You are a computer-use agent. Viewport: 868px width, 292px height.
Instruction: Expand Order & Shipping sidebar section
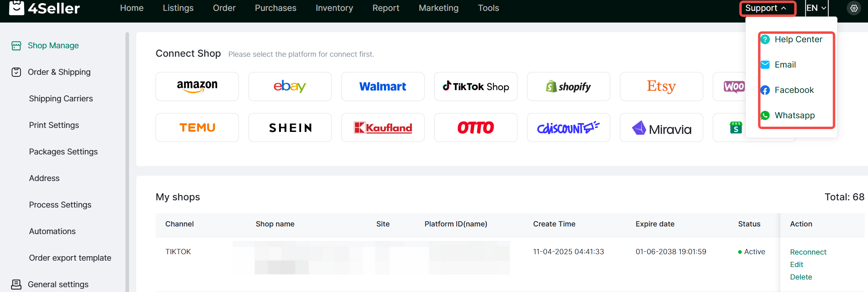[59, 72]
